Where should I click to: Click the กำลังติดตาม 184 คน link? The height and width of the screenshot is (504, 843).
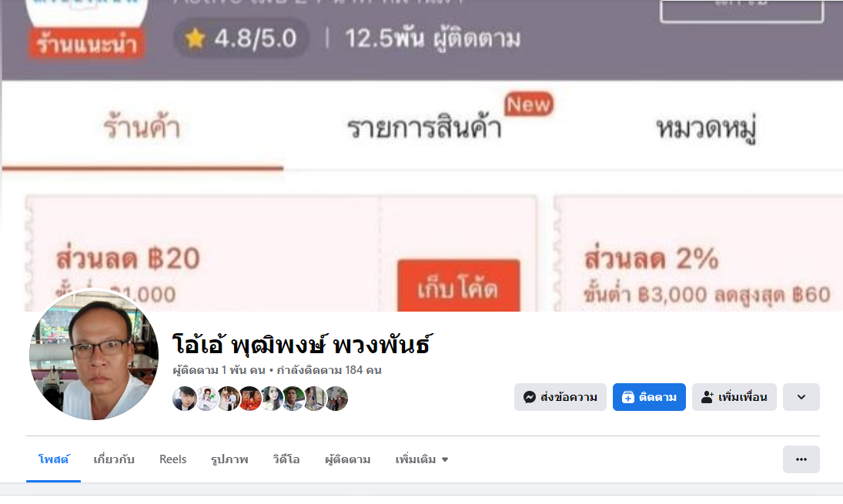[329, 370]
